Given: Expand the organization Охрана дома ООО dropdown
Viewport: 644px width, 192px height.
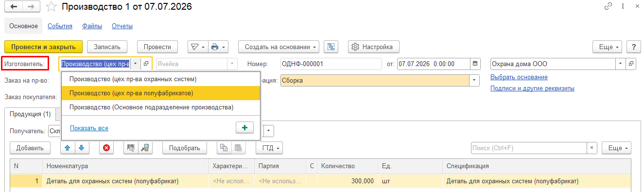Looking at the screenshot, I should (x=621, y=64).
